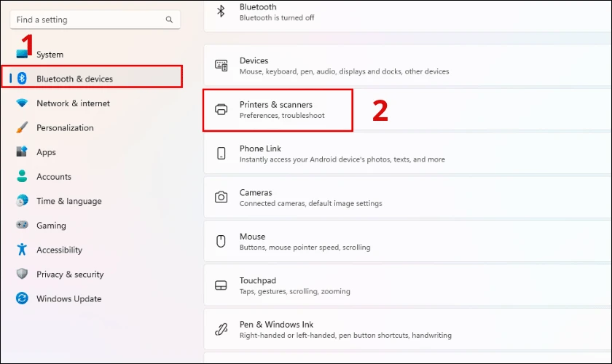This screenshot has width=612, height=364.
Task: Click the keyboard icon in the Devices row
Action: tap(221, 65)
